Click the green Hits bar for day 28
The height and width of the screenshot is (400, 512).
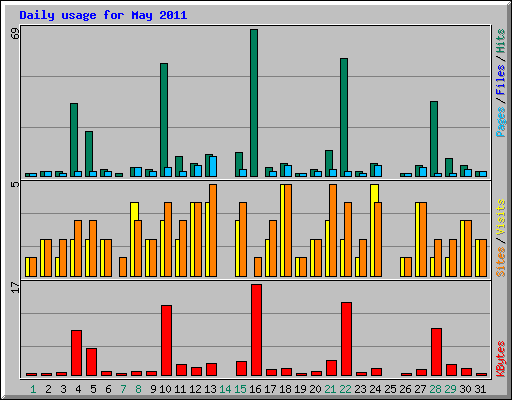tap(434, 139)
